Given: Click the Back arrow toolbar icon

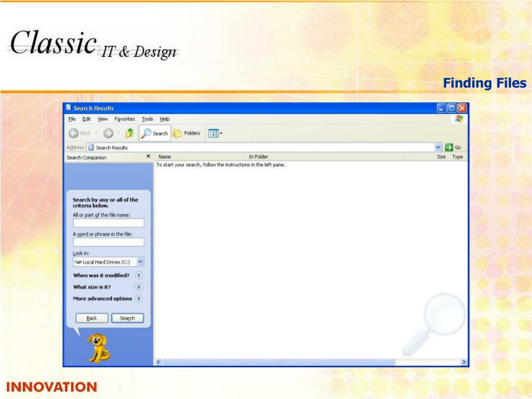Looking at the screenshot, I should tap(74, 134).
